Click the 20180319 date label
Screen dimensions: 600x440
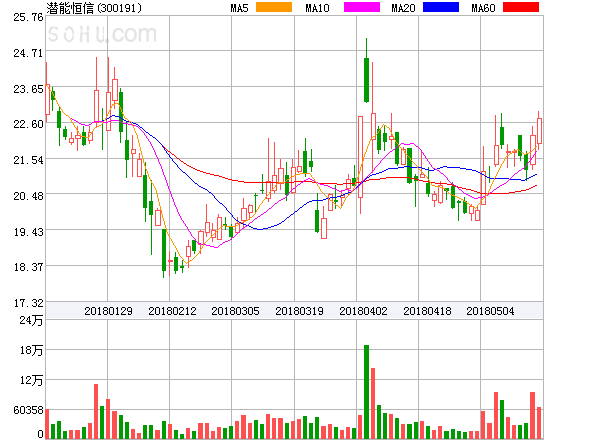click(299, 311)
